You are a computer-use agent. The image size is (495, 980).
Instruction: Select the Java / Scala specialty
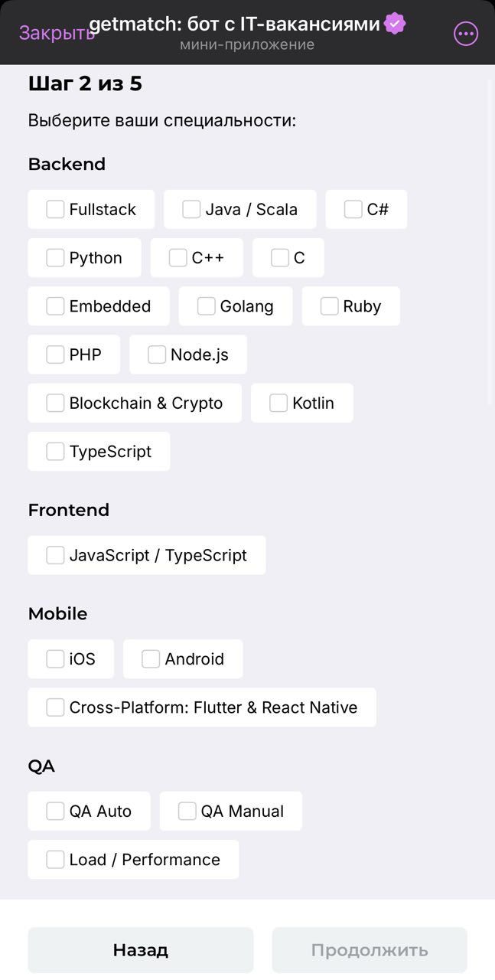coord(191,208)
